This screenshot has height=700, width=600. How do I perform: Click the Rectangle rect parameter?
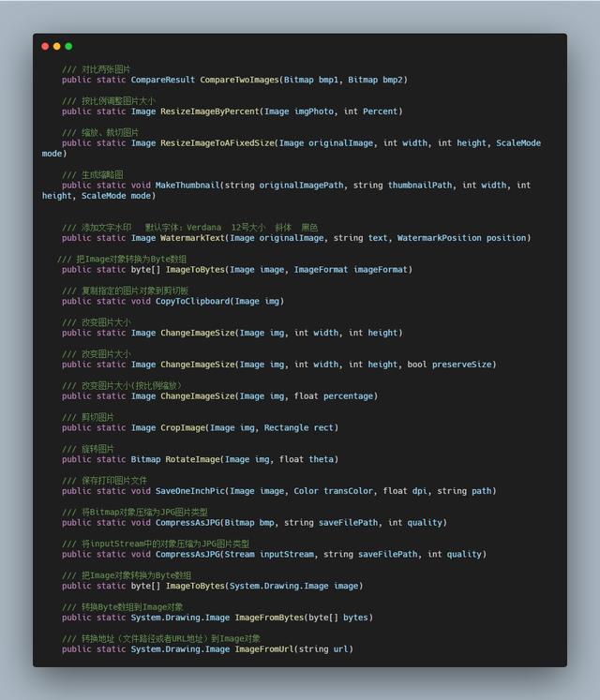pyautogui.click(x=298, y=427)
